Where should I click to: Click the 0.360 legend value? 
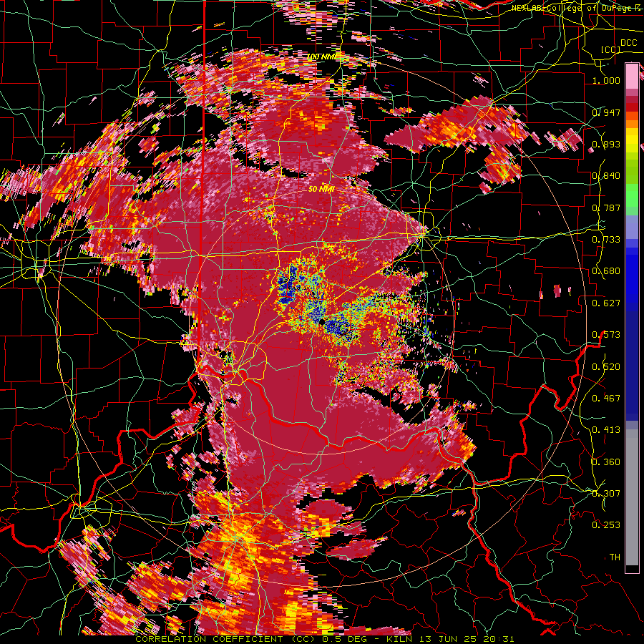pyautogui.click(x=606, y=462)
